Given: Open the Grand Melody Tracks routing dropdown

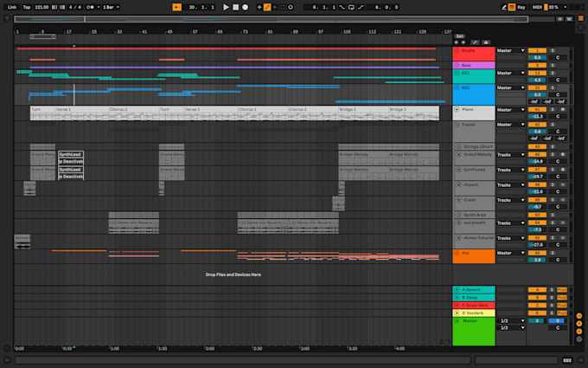Looking at the screenshot, I should 510,155.
